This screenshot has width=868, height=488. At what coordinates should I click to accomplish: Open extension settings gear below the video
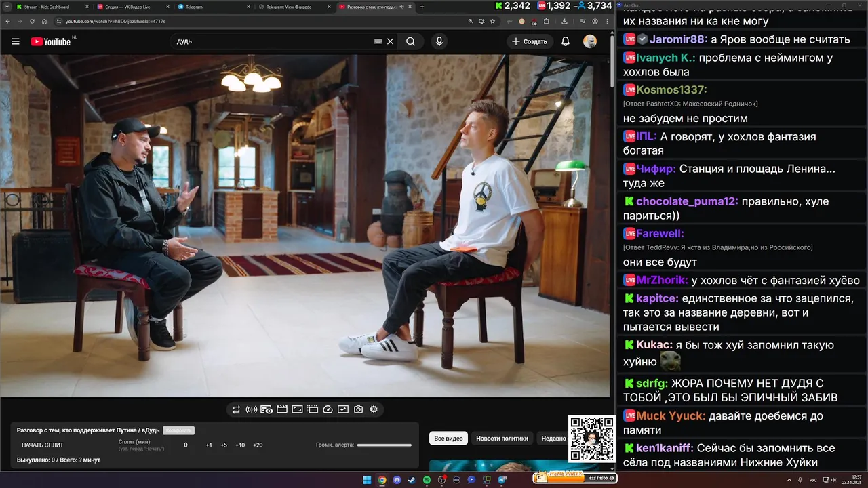click(374, 409)
